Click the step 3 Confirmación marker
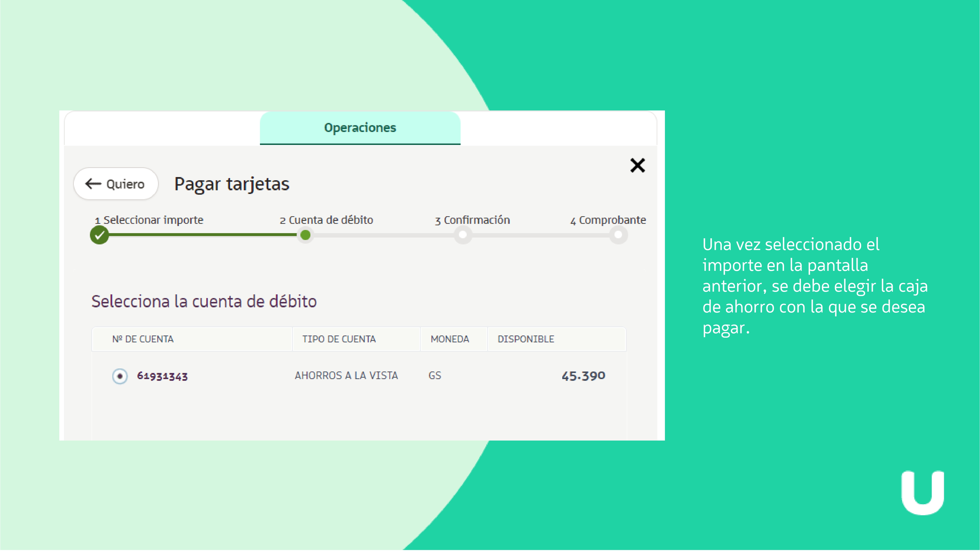Image resolution: width=980 pixels, height=551 pixels. 463,235
